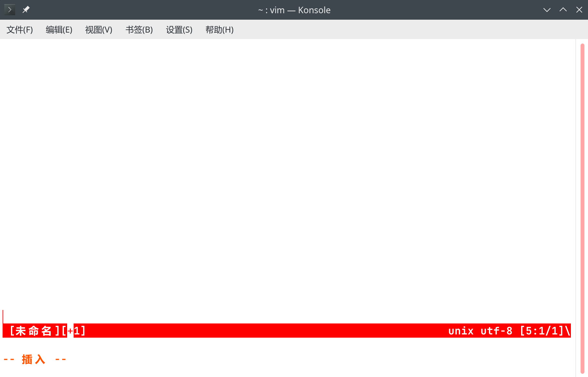Open the 帮助(H) menu
The image size is (588, 377).
(219, 30)
